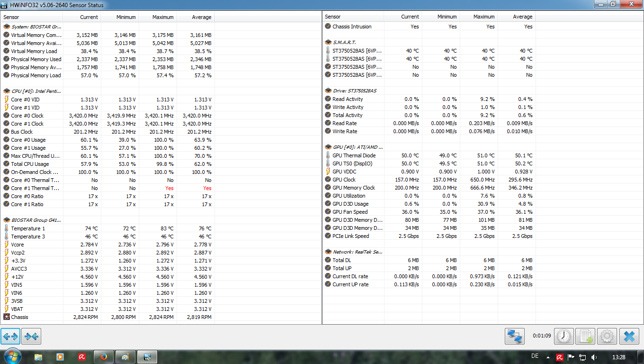Select the Network: RealTek group header

(429, 252)
